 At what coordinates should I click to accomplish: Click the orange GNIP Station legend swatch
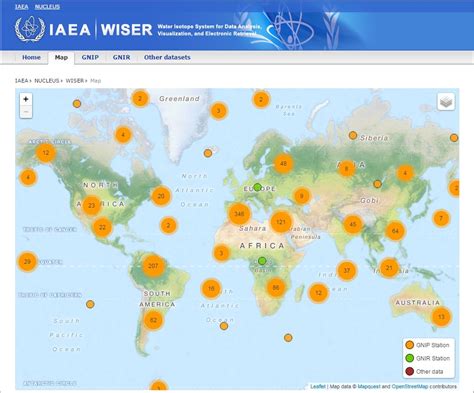(x=410, y=345)
